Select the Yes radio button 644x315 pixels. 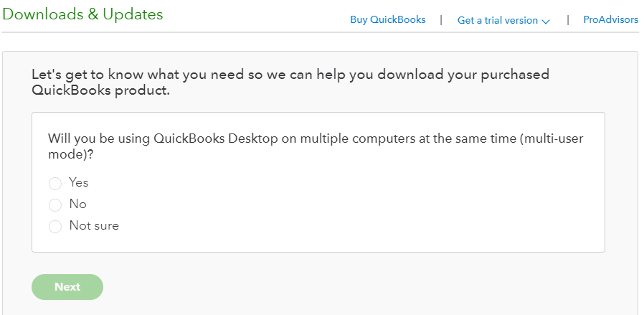click(x=55, y=183)
